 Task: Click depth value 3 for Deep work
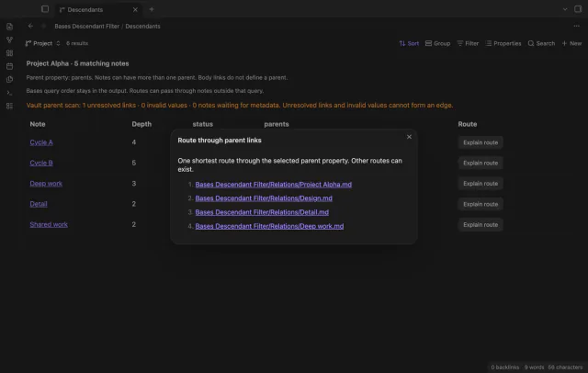[x=134, y=184]
